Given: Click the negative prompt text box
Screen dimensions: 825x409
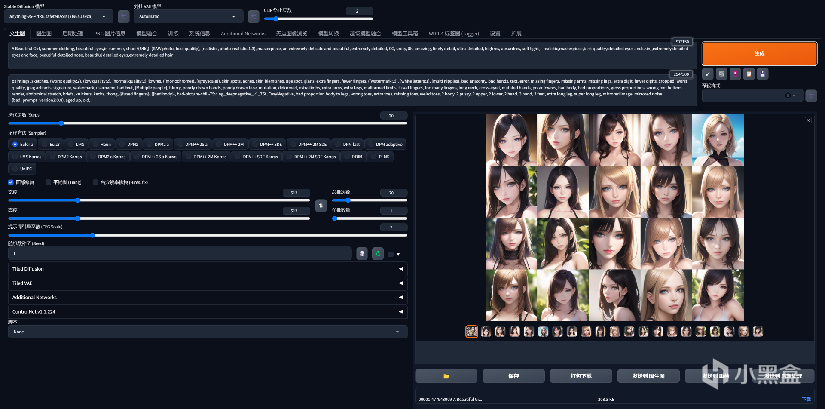Looking at the screenshot, I should pyautogui.click(x=351, y=90).
